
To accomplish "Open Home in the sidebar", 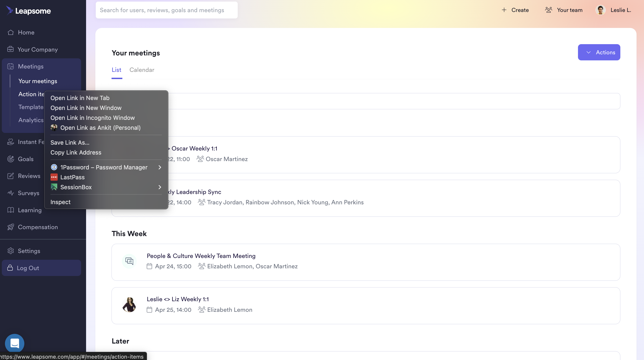I will coord(26,32).
